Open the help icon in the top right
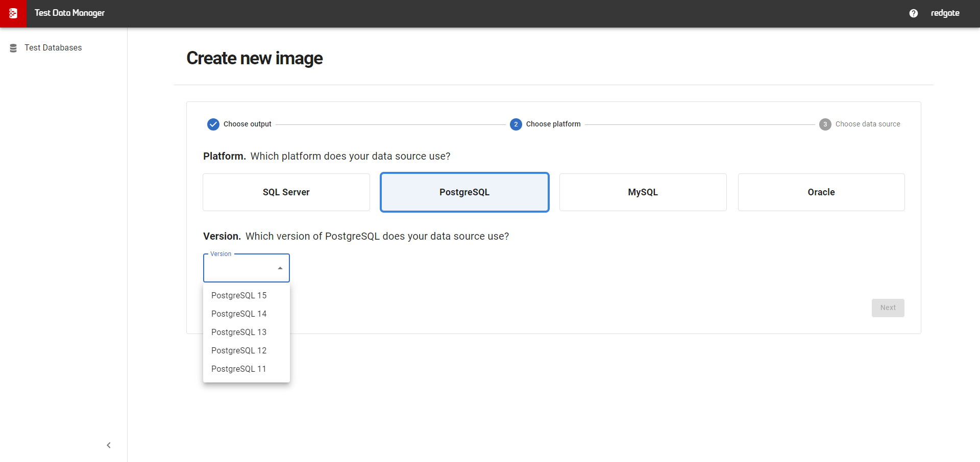This screenshot has height=462, width=980. pos(913,13)
